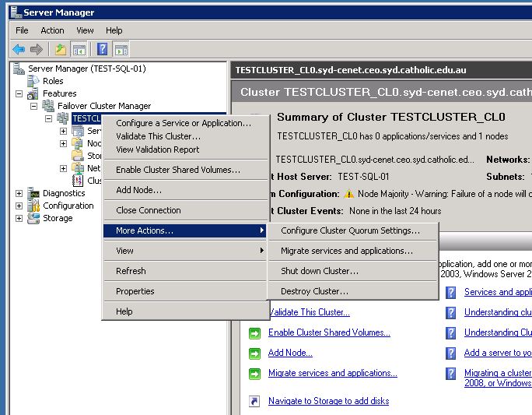Viewport: 532px width, 415px height.
Task: Click the Networks folder icon in the tree
Action: [78, 168]
